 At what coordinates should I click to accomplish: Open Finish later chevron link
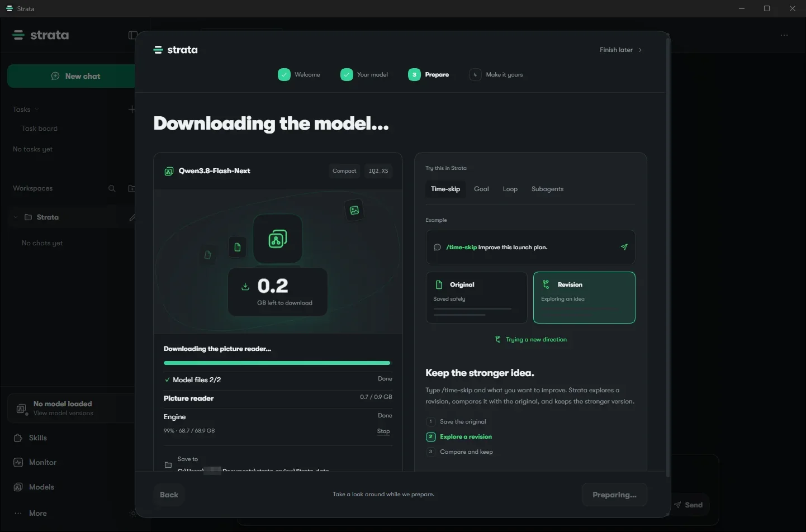click(621, 50)
